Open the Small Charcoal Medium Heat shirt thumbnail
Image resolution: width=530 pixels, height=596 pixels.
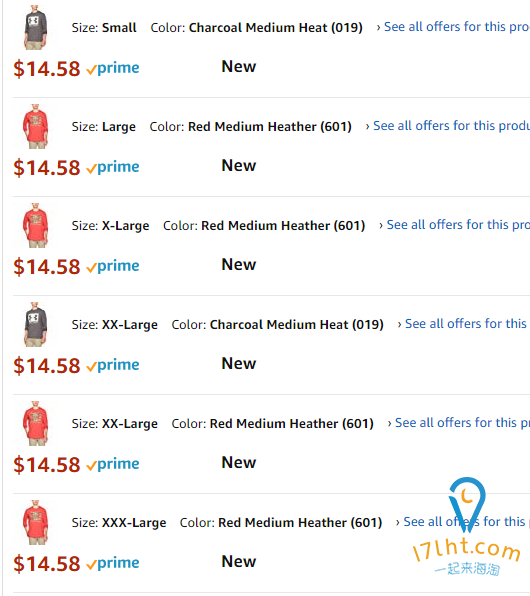[36, 27]
